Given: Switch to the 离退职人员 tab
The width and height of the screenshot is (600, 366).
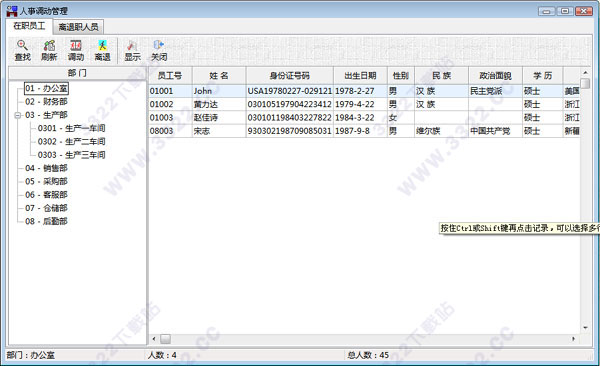Looking at the screenshot, I should pyautogui.click(x=78, y=27).
